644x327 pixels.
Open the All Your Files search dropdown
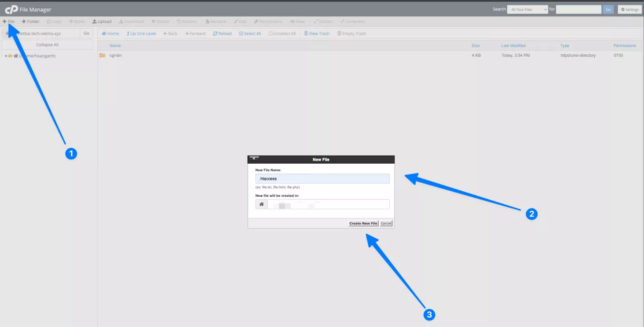[x=527, y=10]
